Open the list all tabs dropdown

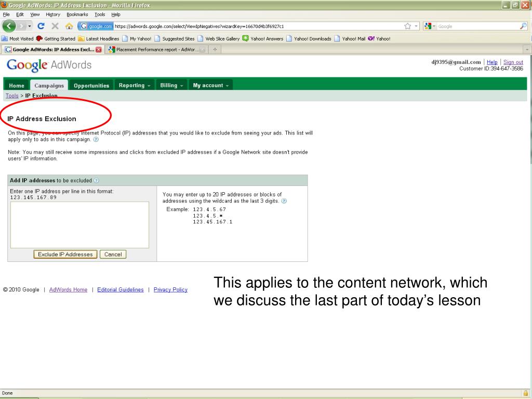[527, 49]
